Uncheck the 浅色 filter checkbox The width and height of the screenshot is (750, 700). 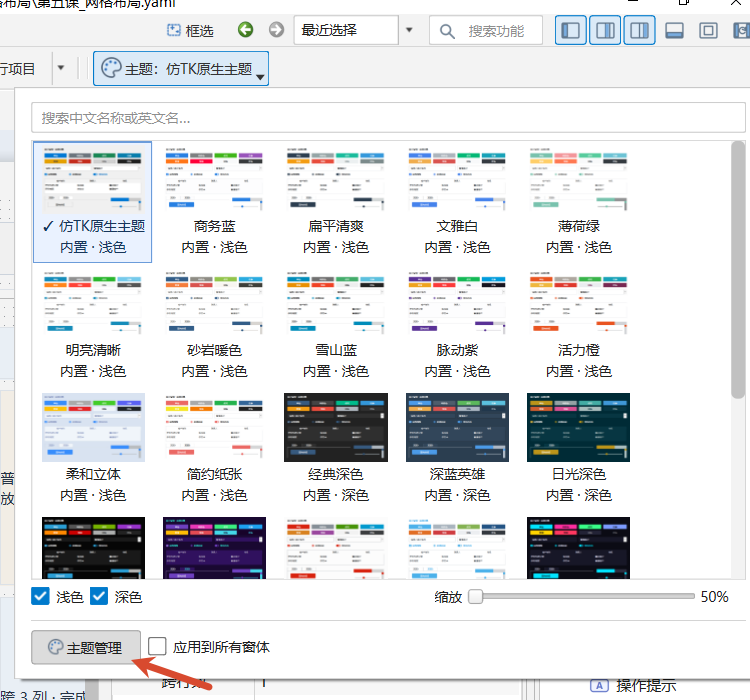click(40, 596)
